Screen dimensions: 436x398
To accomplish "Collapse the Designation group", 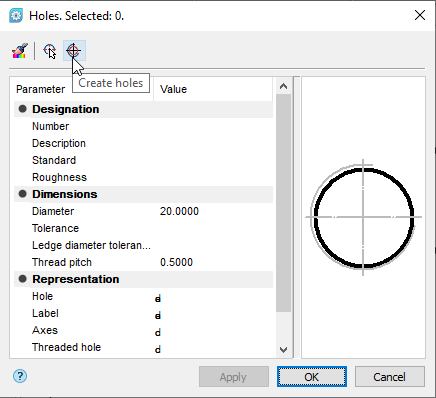I will pos(22,109).
